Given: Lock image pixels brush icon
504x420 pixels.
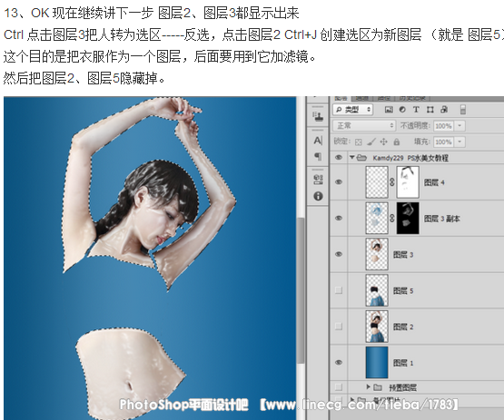Looking at the screenshot, I should click(x=371, y=142).
